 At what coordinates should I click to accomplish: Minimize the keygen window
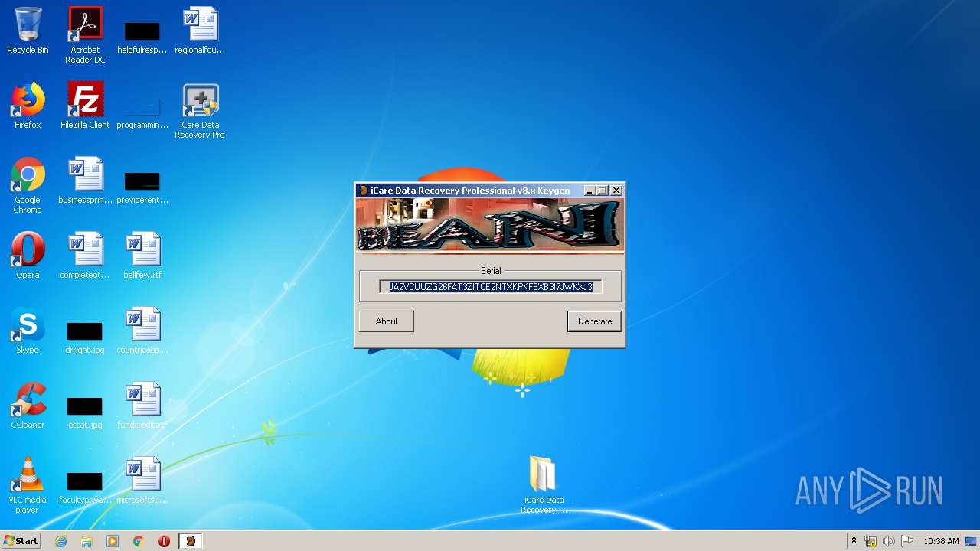click(x=590, y=191)
